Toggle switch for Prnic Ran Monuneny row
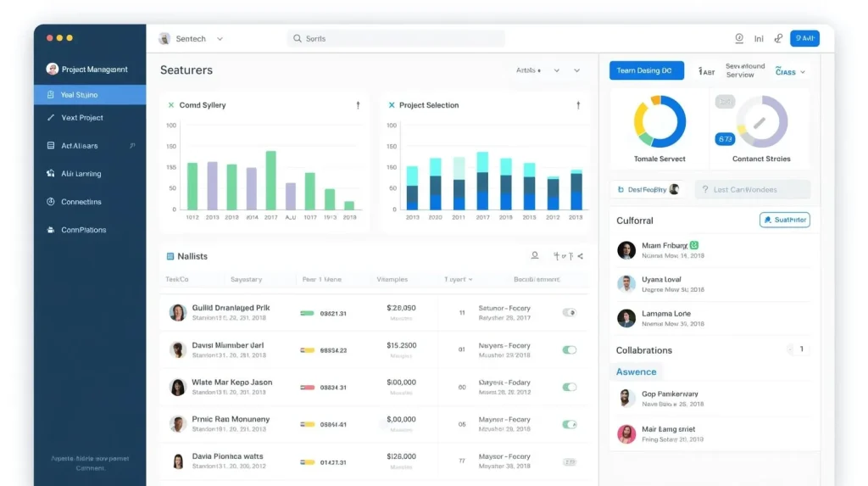The width and height of the screenshot is (868, 486). (x=569, y=424)
